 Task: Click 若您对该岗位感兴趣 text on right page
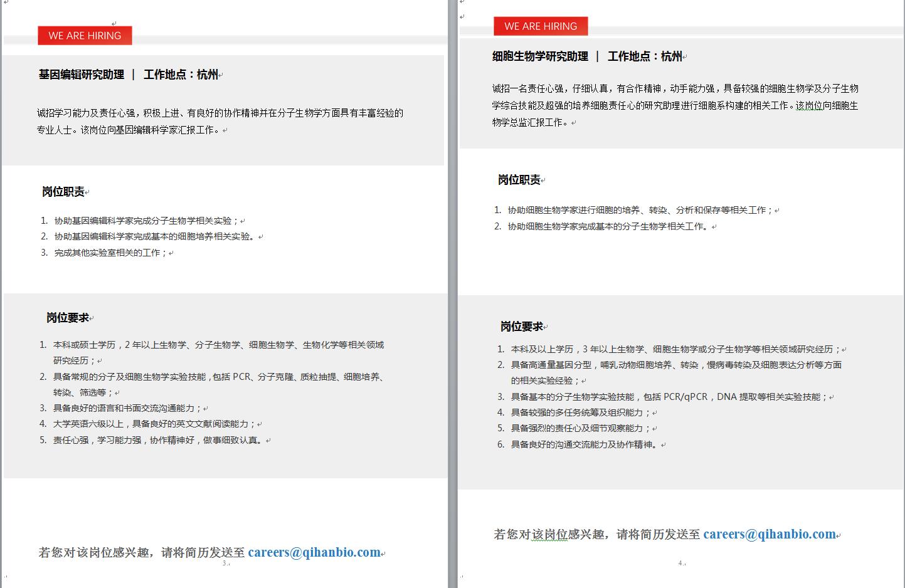coord(597,534)
